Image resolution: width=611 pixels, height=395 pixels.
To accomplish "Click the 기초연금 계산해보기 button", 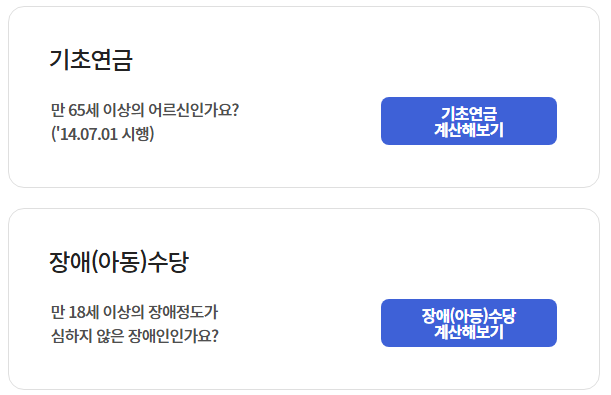I will click(469, 121).
